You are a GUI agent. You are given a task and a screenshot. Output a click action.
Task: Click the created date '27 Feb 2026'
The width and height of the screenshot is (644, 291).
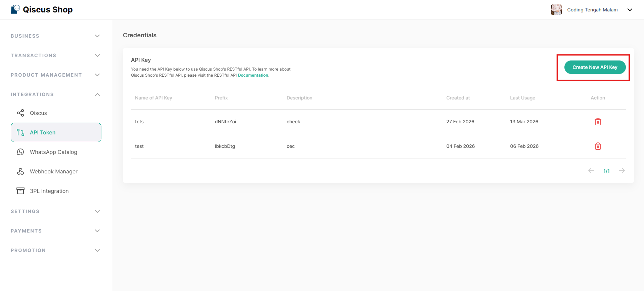pyautogui.click(x=460, y=122)
